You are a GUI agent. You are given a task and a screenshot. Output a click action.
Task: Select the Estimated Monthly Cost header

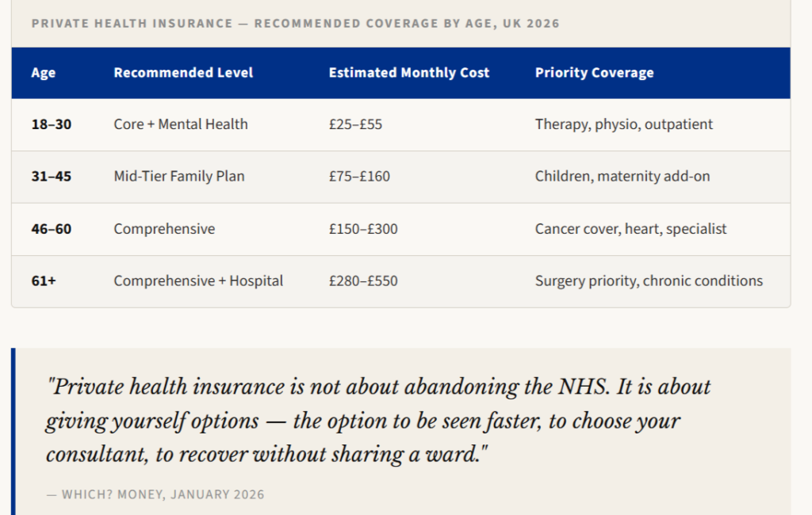tap(409, 73)
